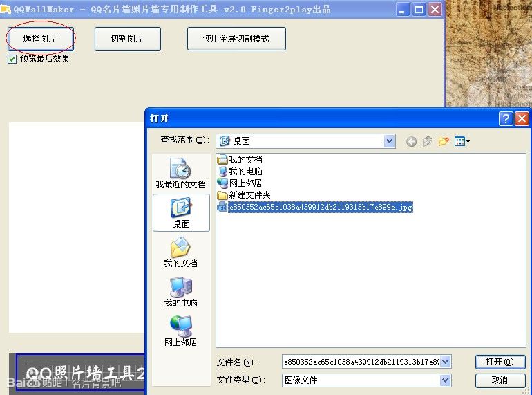Select 桌面 in the places bar
532x395 pixels.
click(181, 213)
